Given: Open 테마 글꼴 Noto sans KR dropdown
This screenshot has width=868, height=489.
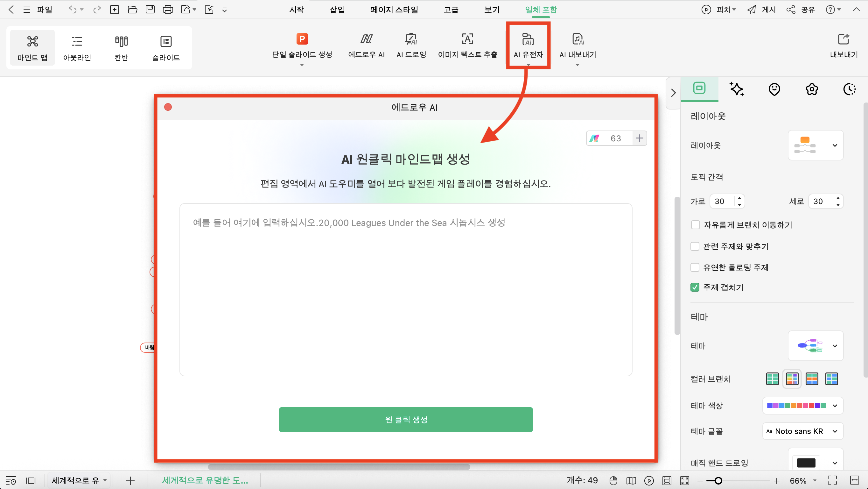Looking at the screenshot, I should [803, 431].
